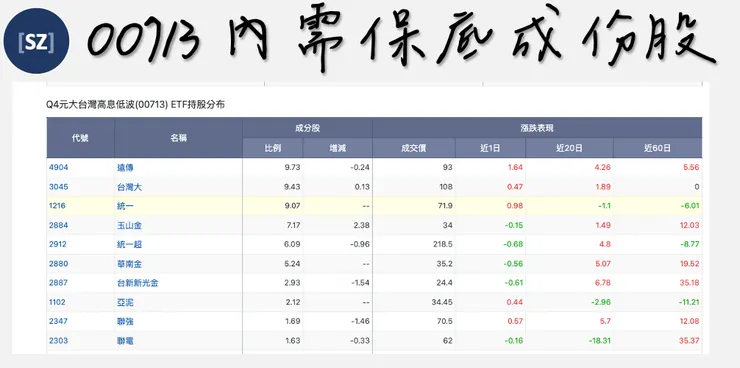This screenshot has height=368, width=740.
Task: Click 台灣大 ratio value 9.43
Action: [293, 186]
